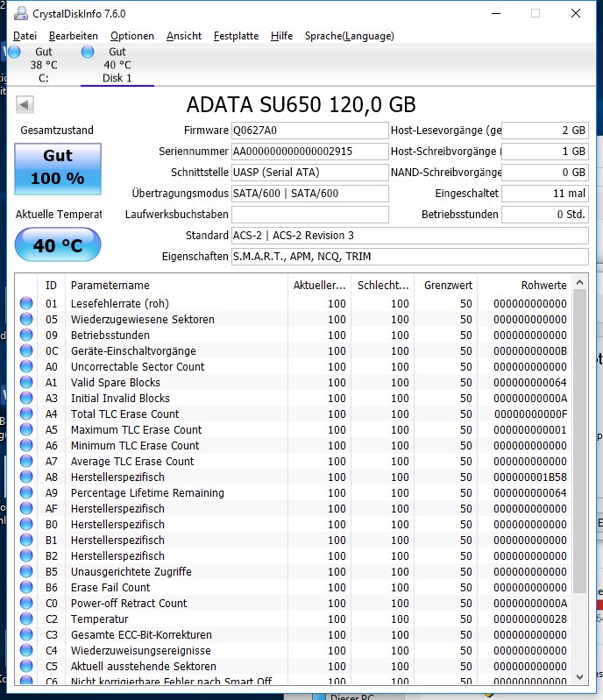
Task: Click status orb for Erase Fail Count
Action: coord(26,587)
